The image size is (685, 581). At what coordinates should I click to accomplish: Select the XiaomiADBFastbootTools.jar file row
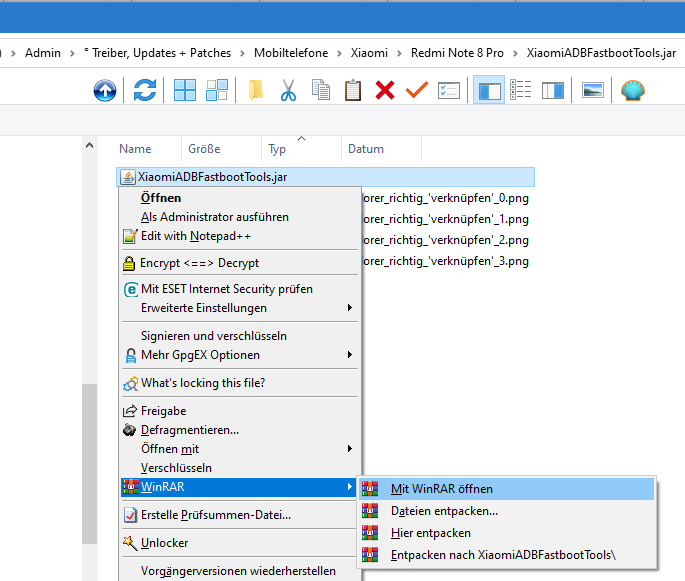[325, 177]
